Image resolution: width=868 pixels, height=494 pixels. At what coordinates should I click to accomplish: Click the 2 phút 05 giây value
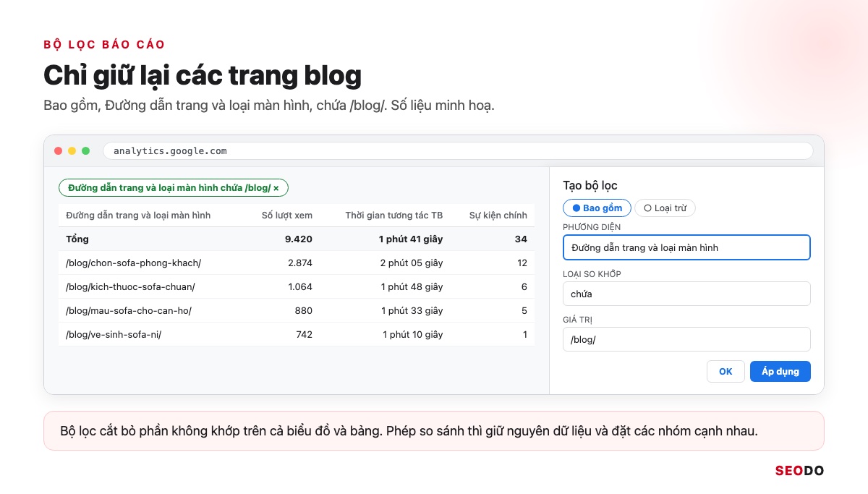coord(412,263)
